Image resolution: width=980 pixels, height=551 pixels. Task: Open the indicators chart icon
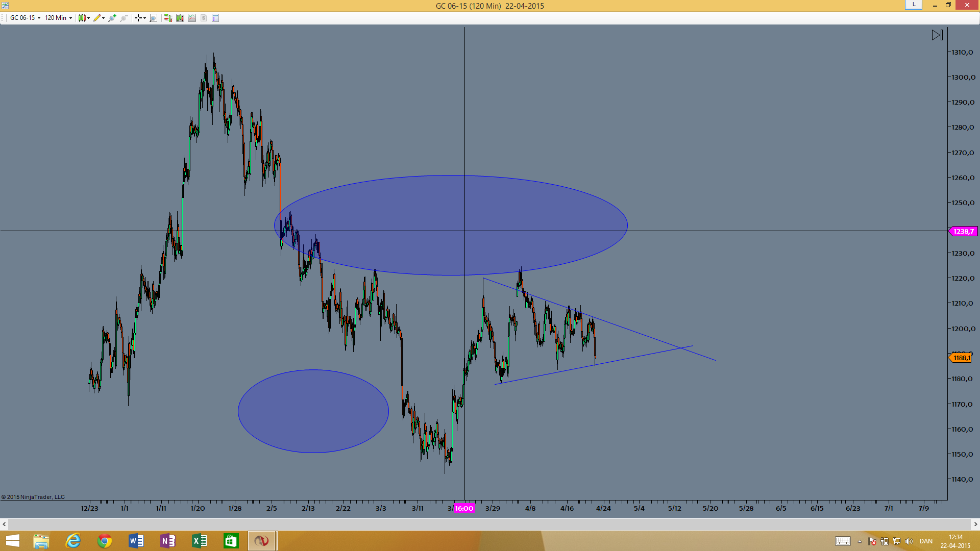pos(192,18)
